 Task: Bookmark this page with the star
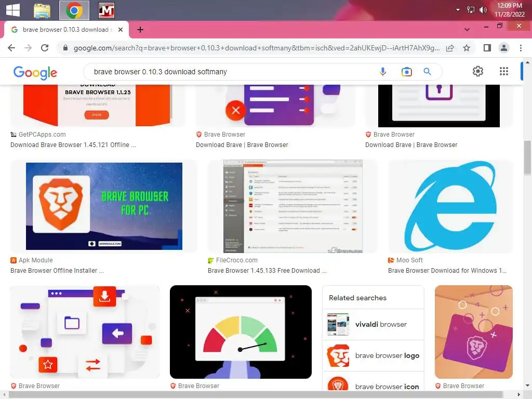[x=467, y=48]
